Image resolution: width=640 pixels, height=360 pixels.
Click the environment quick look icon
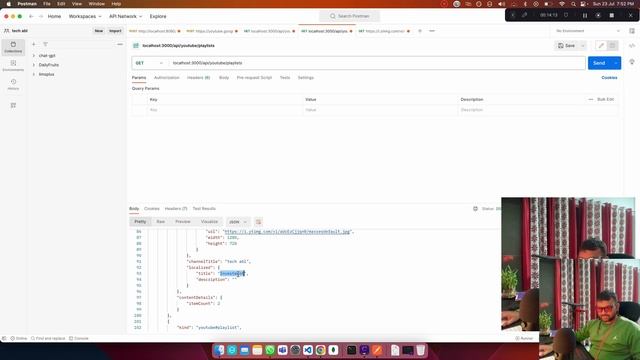click(x=632, y=31)
